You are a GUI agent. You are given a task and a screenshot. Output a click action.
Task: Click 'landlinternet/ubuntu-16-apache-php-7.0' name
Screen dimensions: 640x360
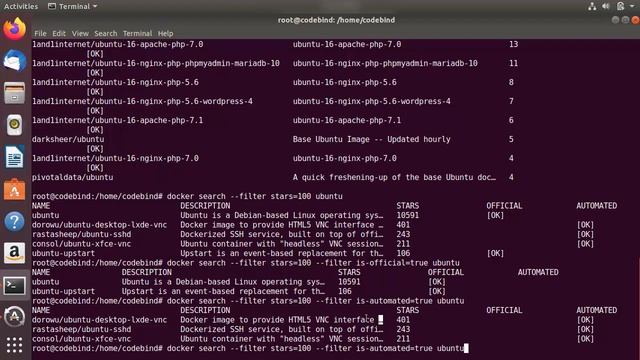[118, 44]
